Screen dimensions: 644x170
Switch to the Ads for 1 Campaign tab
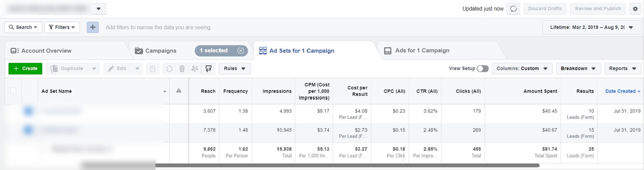pyautogui.click(x=422, y=51)
